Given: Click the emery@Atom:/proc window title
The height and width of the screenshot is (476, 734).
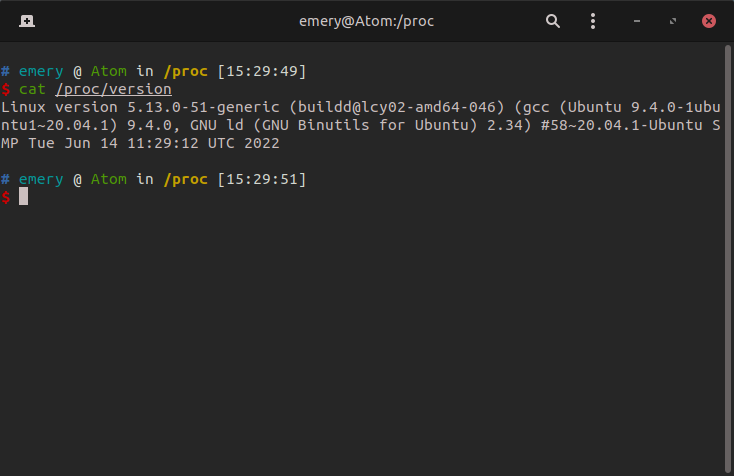Looking at the screenshot, I should [366, 21].
